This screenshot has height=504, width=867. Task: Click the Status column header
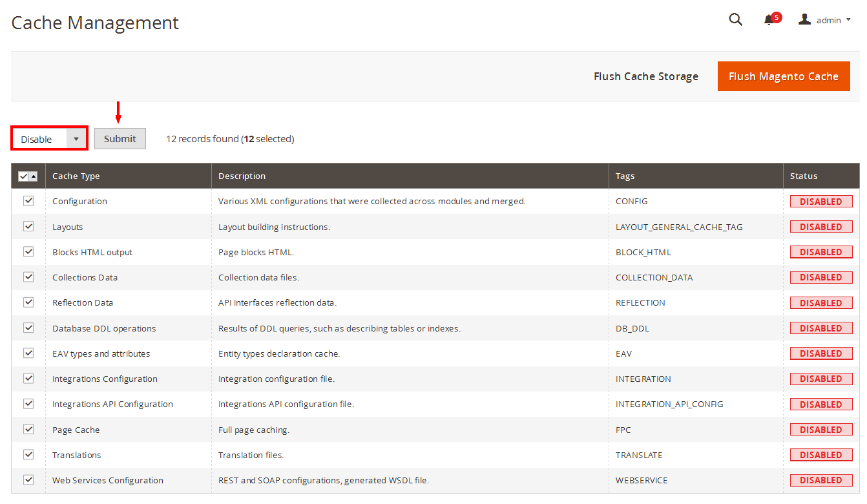(821, 176)
